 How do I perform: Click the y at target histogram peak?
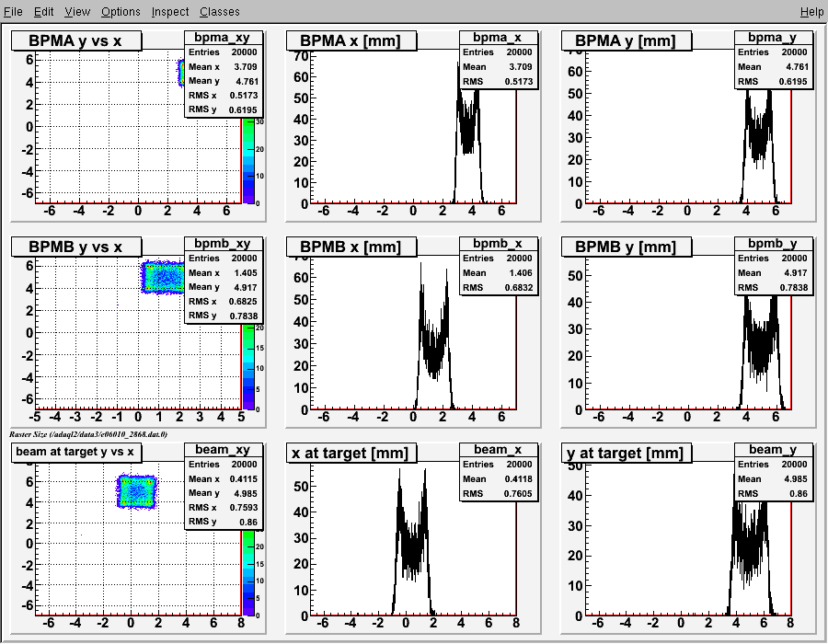coord(751,544)
